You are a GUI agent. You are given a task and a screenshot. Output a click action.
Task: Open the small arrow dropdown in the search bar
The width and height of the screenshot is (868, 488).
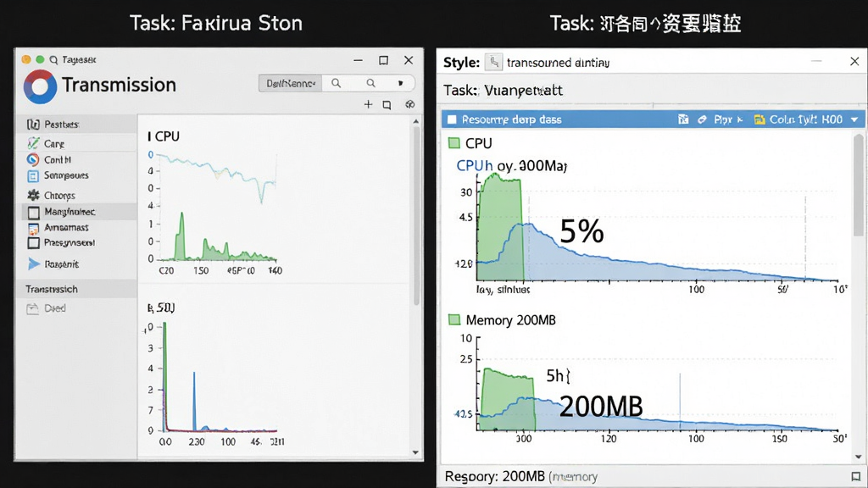400,83
